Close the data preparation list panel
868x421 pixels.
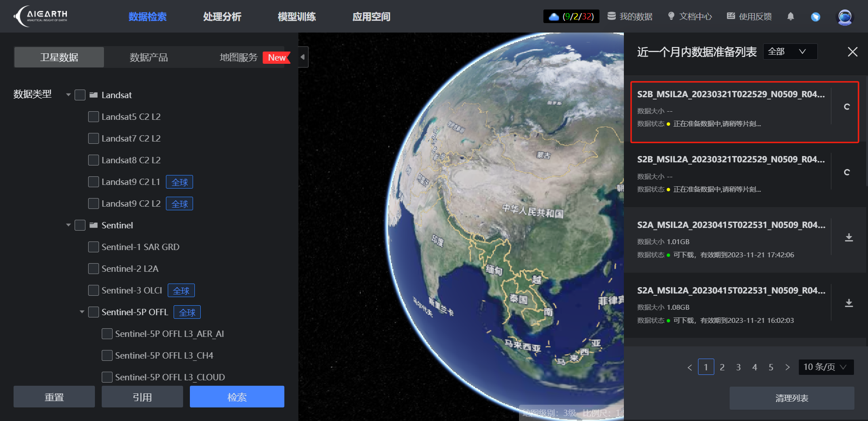point(853,52)
